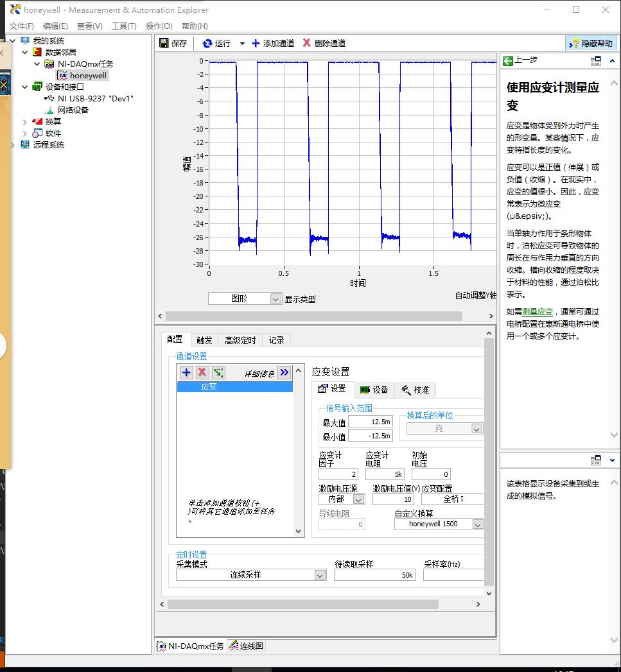Click the 我的系统 computer icon
The height and width of the screenshot is (672, 621).
[25, 40]
